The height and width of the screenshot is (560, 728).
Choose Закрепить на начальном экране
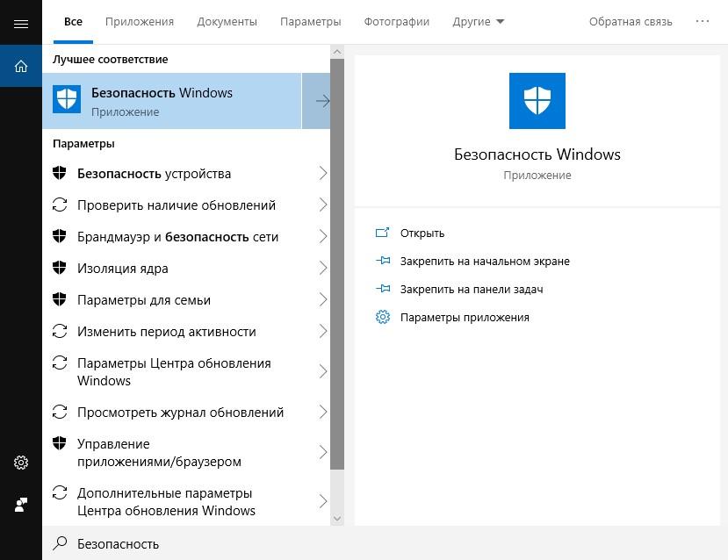pyautogui.click(x=485, y=262)
